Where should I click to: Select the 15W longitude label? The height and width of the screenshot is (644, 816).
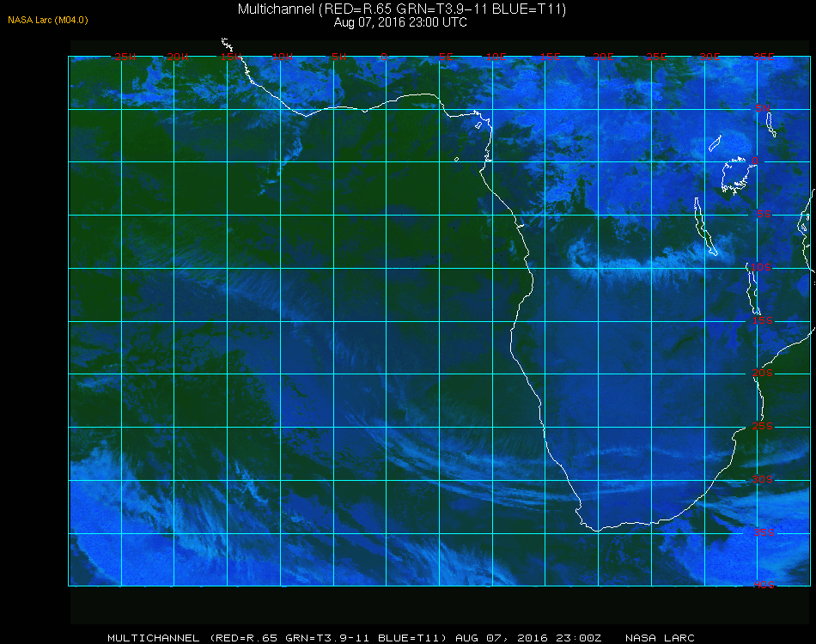click(230, 57)
